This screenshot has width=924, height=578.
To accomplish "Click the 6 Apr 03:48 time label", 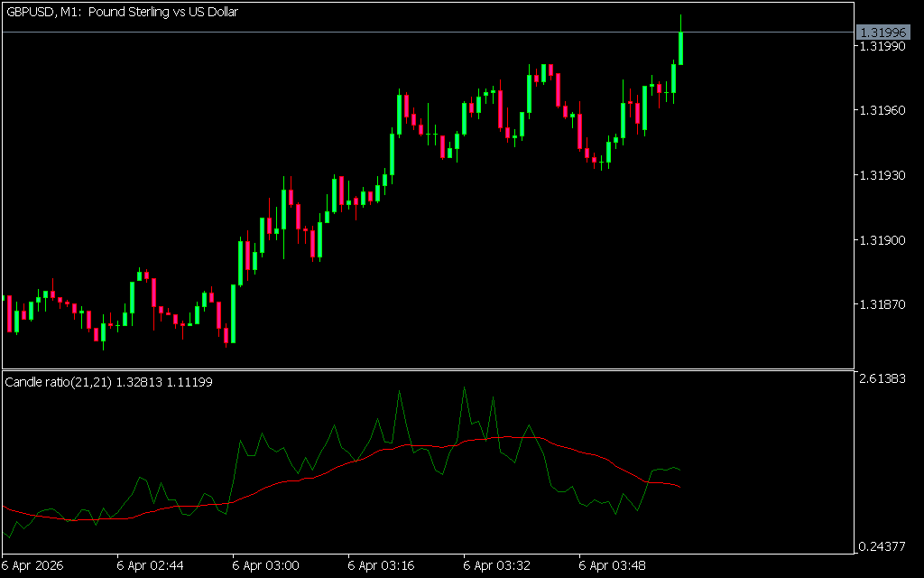I will (x=612, y=565).
